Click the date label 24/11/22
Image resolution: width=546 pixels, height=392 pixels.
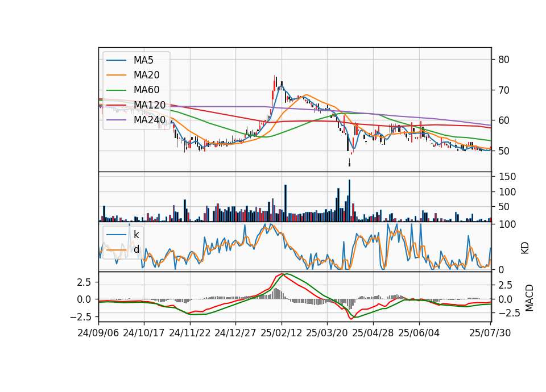tap(190, 333)
